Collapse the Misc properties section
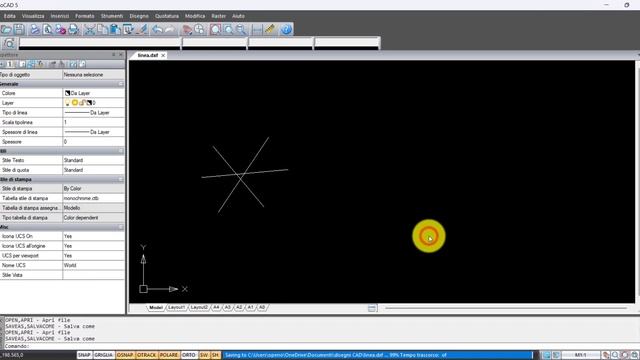The width and height of the screenshot is (640, 360). (x=120, y=227)
